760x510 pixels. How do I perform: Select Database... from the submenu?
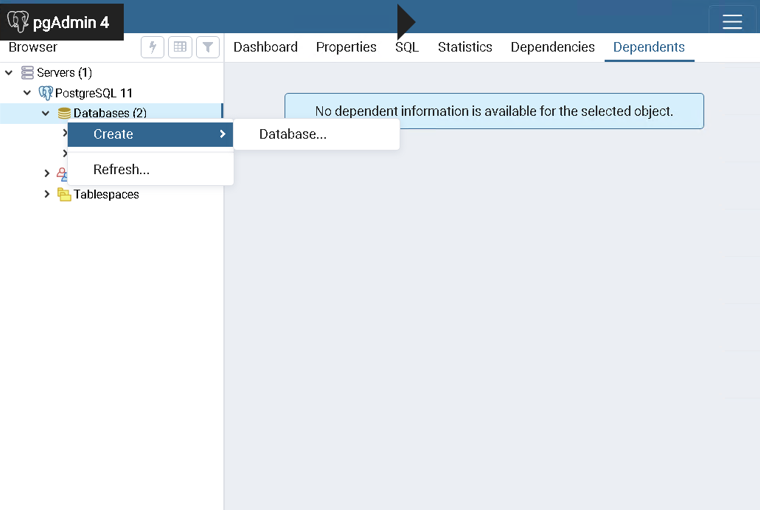[317, 134]
